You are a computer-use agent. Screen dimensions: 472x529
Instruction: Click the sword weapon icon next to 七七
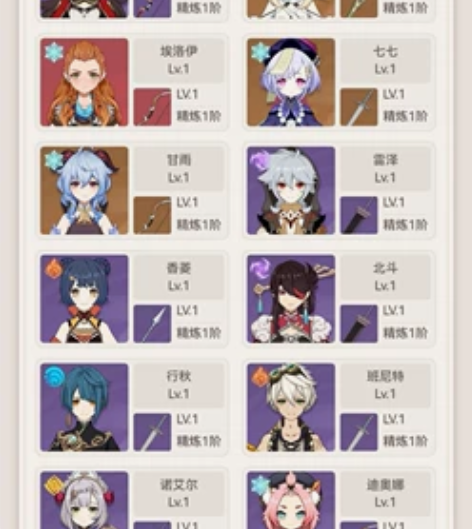[x=359, y=107]
